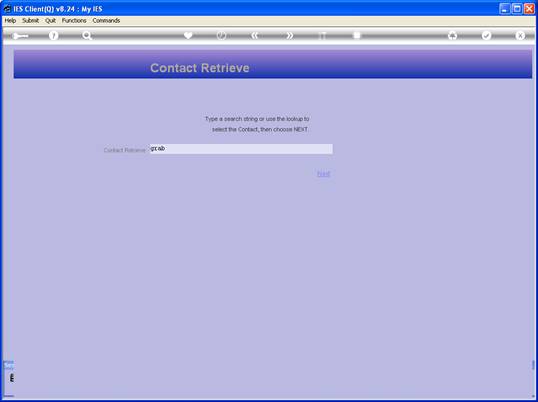Open the Functions menu
Screen dimensions: 538x402
74,21
